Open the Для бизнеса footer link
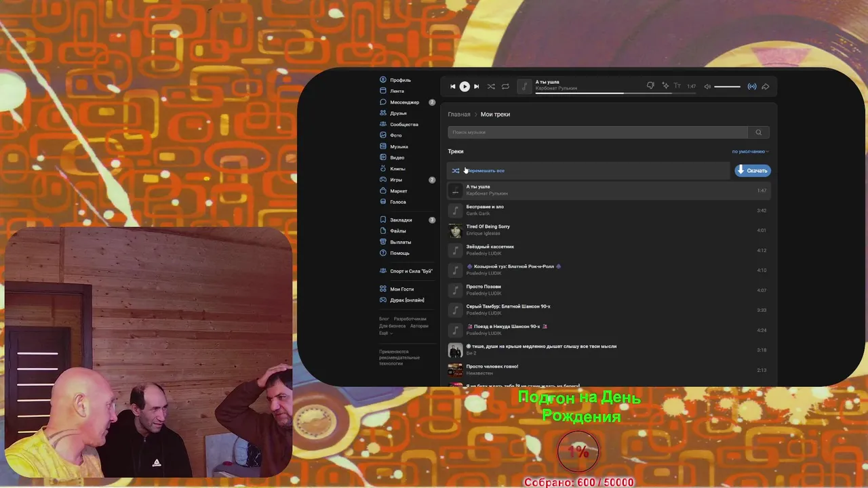The width and height of the screenshot is (868, 488). [x=393, y=326]
